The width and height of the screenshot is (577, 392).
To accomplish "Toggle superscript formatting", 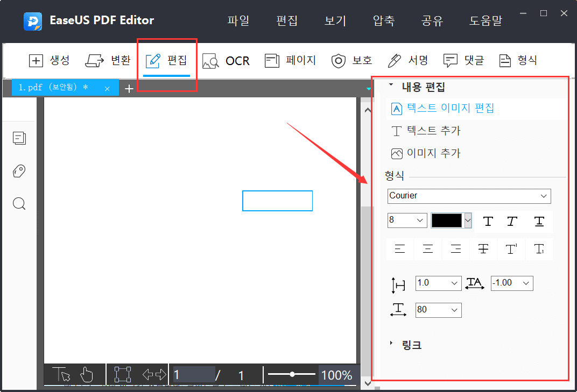I will pos(511,249).
